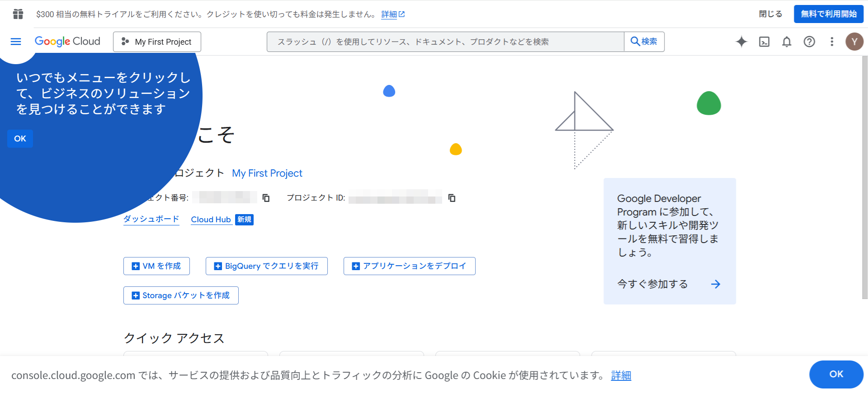Click 今すぐ参加する arrow link

tap(715, 284)
